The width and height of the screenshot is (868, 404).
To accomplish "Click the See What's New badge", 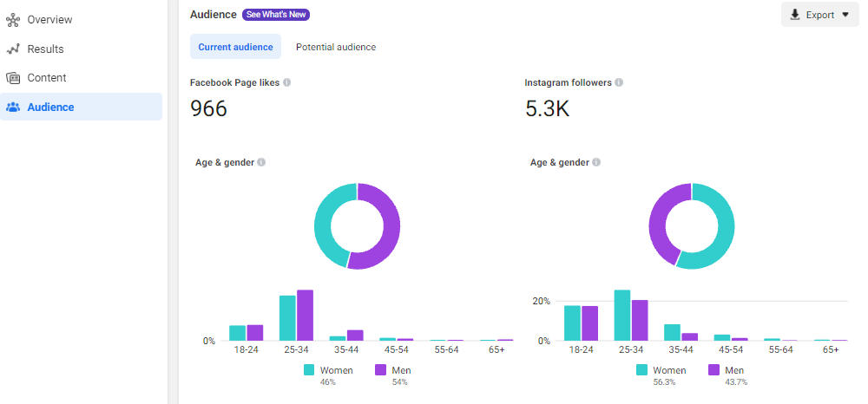I will [276, 15].
